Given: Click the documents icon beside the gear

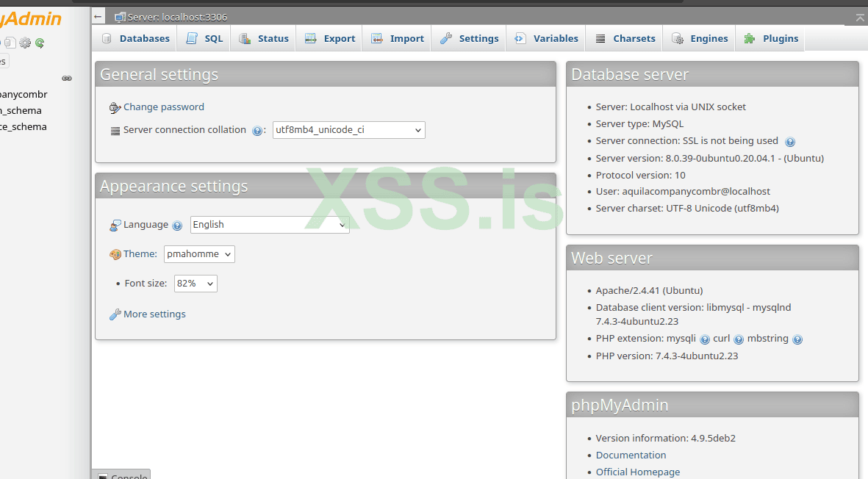Looking at the screenshot, I should pyautogui.click(x=10, y=42).
